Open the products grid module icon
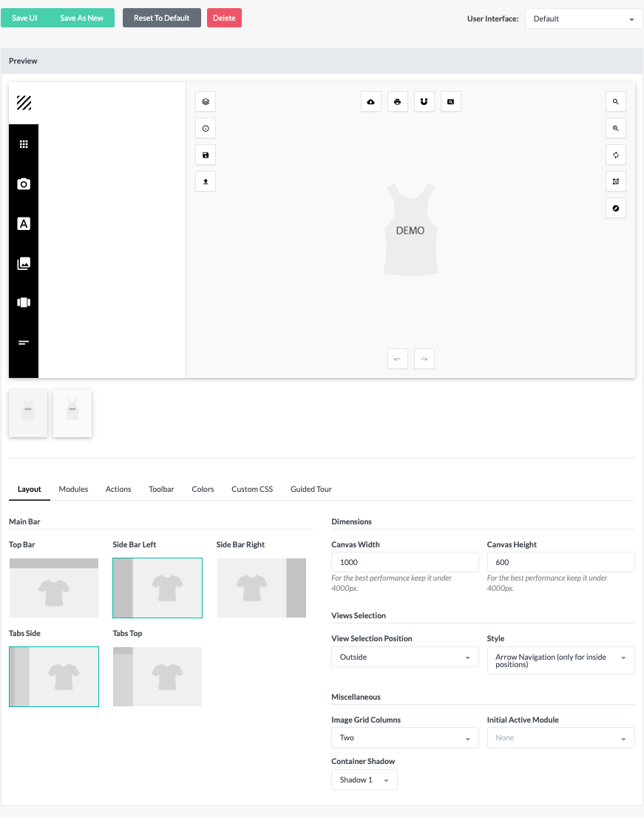The height and width of the screenshot is (818, 644). click(x=24, y=143)
